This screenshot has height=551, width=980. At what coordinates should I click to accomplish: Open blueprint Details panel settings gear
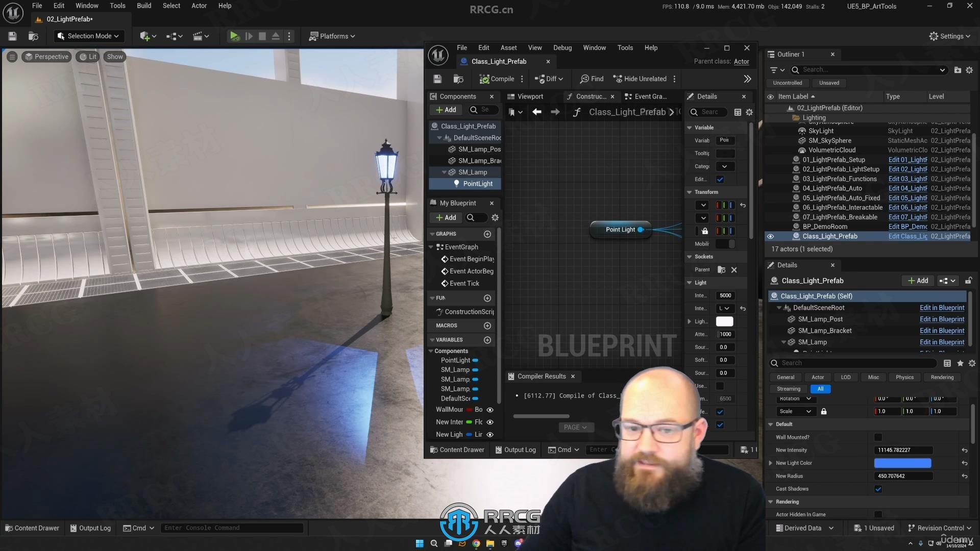(x=749, y=112)
